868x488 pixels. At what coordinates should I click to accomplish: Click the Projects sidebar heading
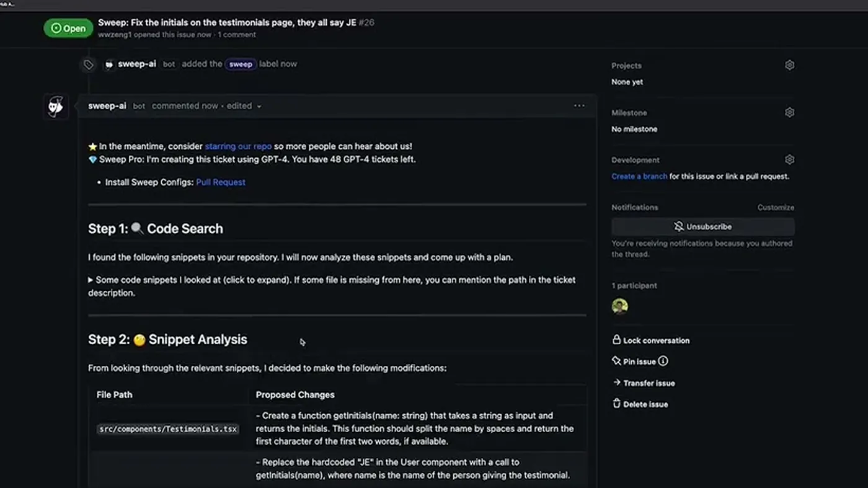tap(626, 66)
